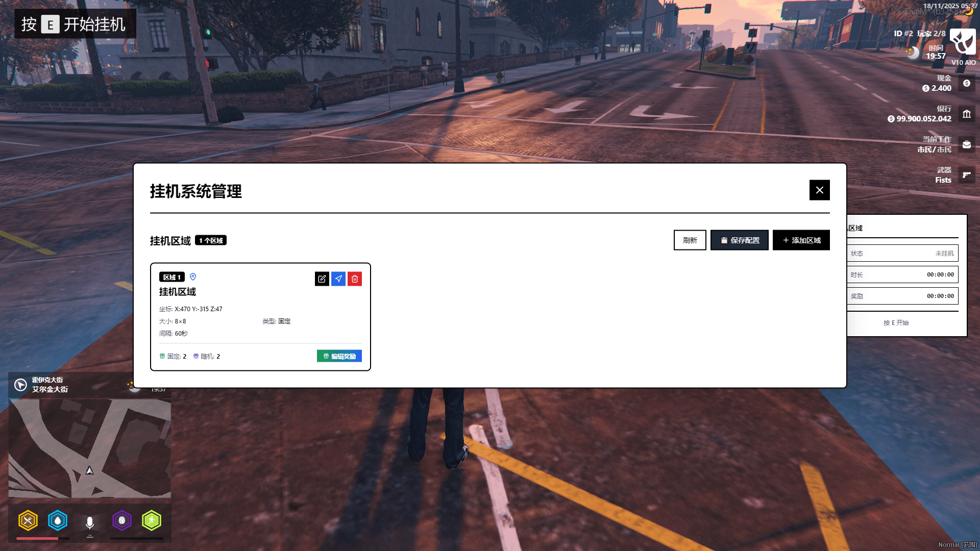The image size is (980, 551).
Task: Click the player arrow on the minimap
Action: coord(89,470)
